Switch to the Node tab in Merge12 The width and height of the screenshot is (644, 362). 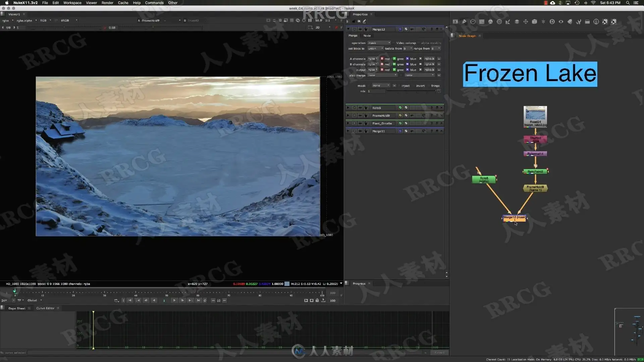(367, 36)
